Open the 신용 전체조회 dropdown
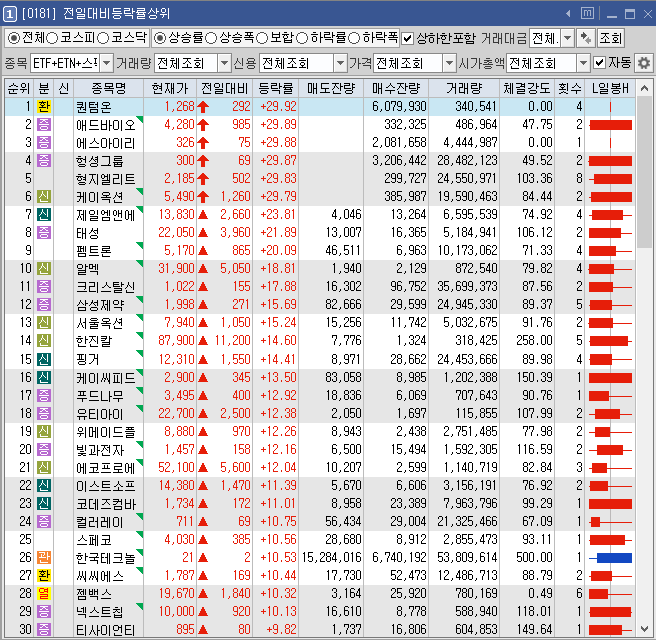The width and height of the screenshot is (656, 640). click(340, 63)
